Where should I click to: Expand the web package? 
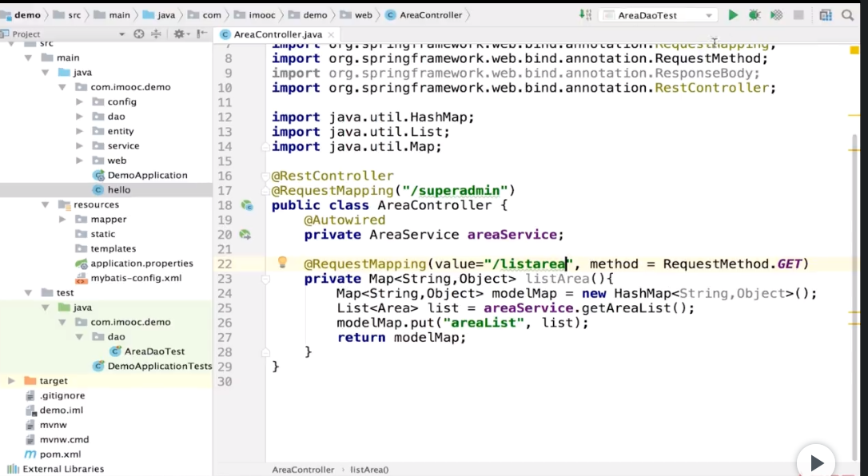pyautogui.click(x=79, y=161)
